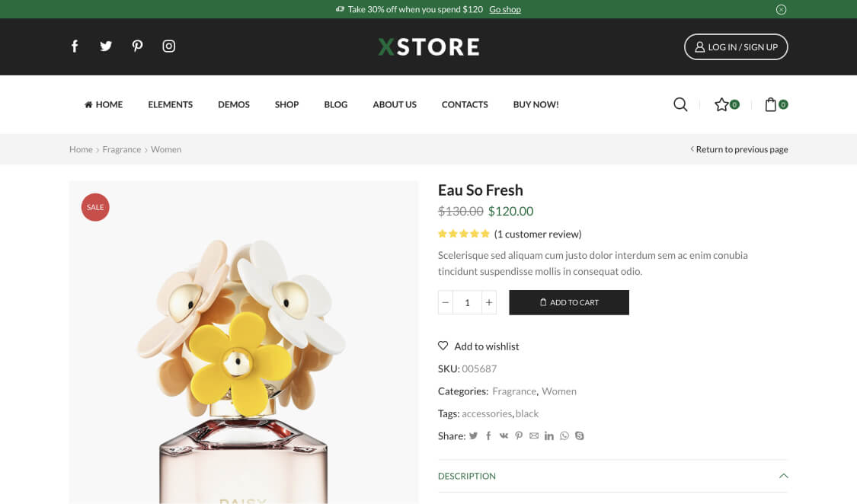The image size is (857, 504).
Task: Click the Log In / Sign Up button
Action: pos(736,46)
